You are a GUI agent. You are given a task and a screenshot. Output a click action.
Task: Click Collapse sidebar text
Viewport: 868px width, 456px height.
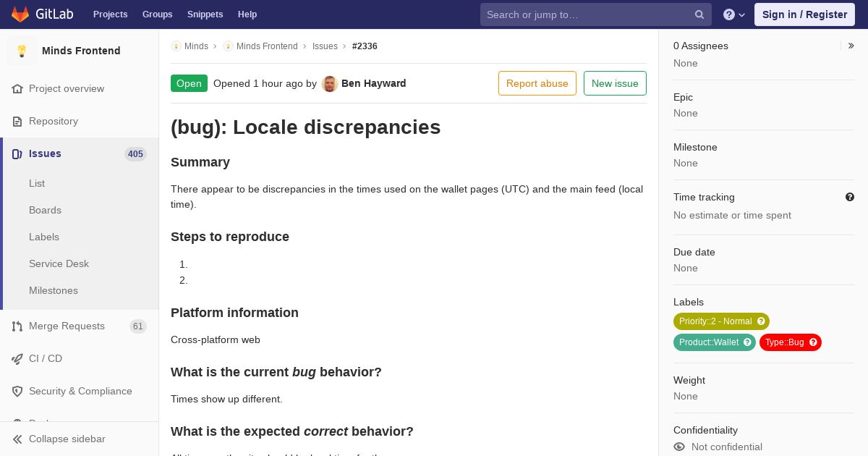click(x=67, y=439)
